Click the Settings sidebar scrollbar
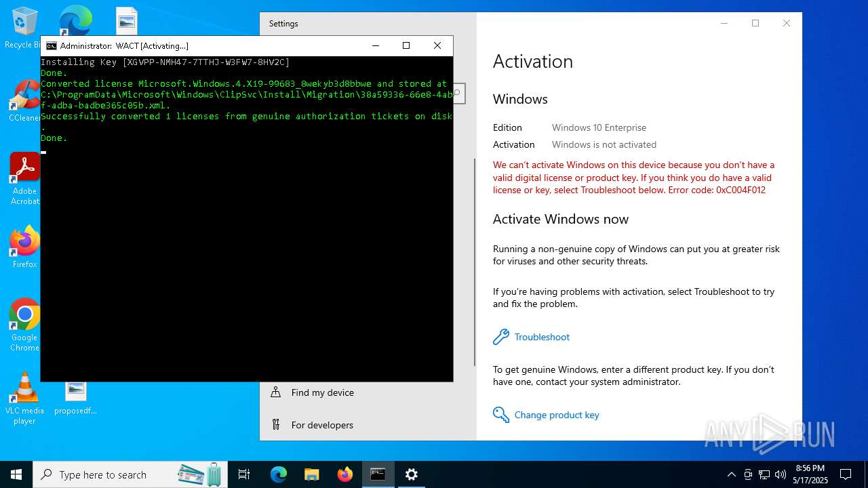868x488 pixels. [474, 262]
